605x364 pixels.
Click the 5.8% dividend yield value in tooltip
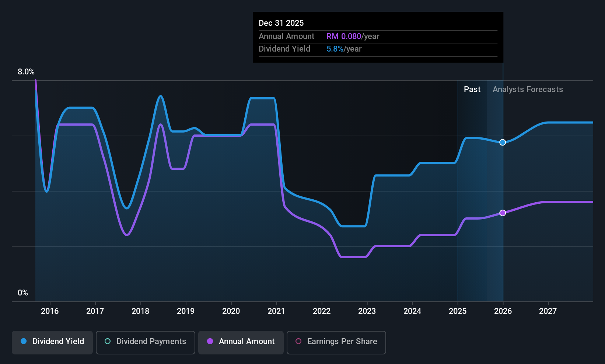pyautogui.click(x=335, y=49)
